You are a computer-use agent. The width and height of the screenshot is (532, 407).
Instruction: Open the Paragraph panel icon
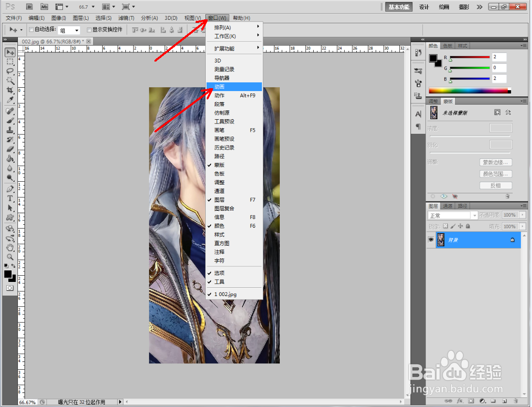pyautogui.click(x=418, y=127)
